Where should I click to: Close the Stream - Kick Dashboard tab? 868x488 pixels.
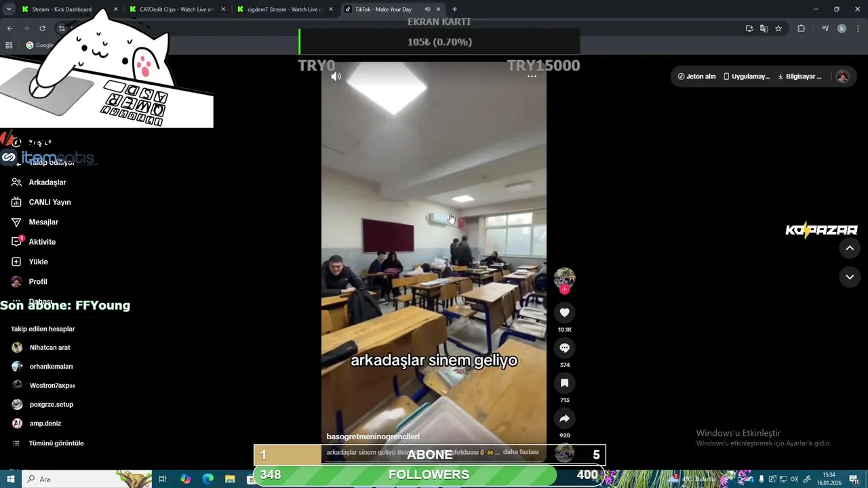(115, 9)
